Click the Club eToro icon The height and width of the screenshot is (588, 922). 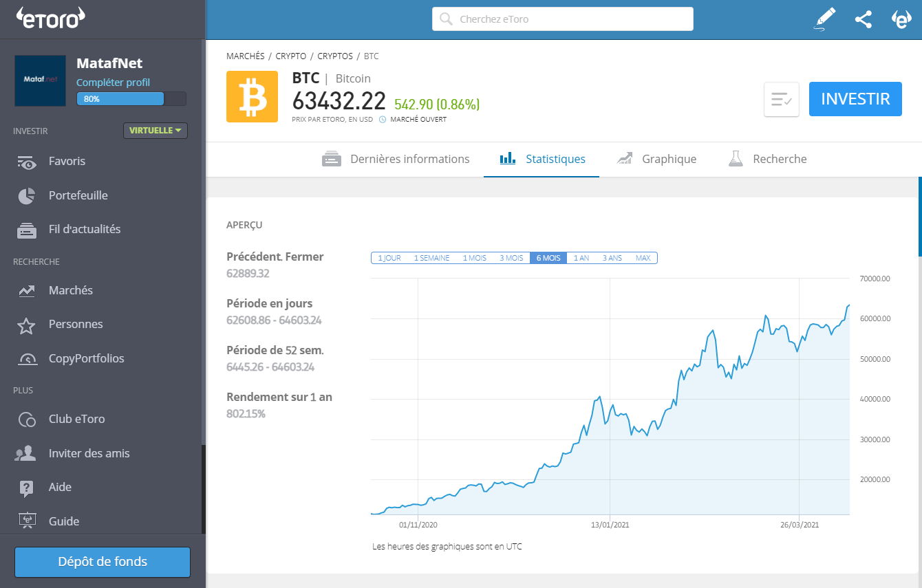(27, 420)
